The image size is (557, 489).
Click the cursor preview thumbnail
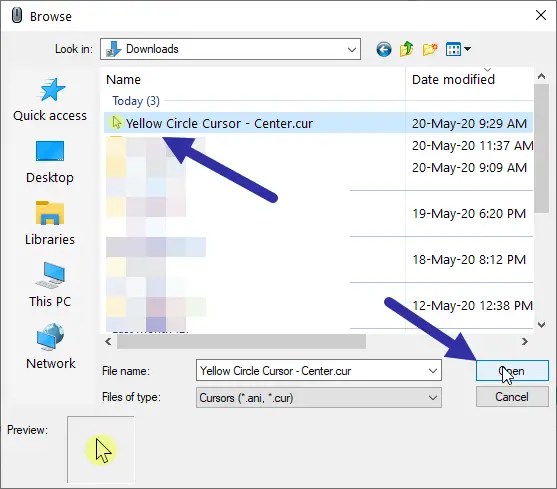pos(101,450)
